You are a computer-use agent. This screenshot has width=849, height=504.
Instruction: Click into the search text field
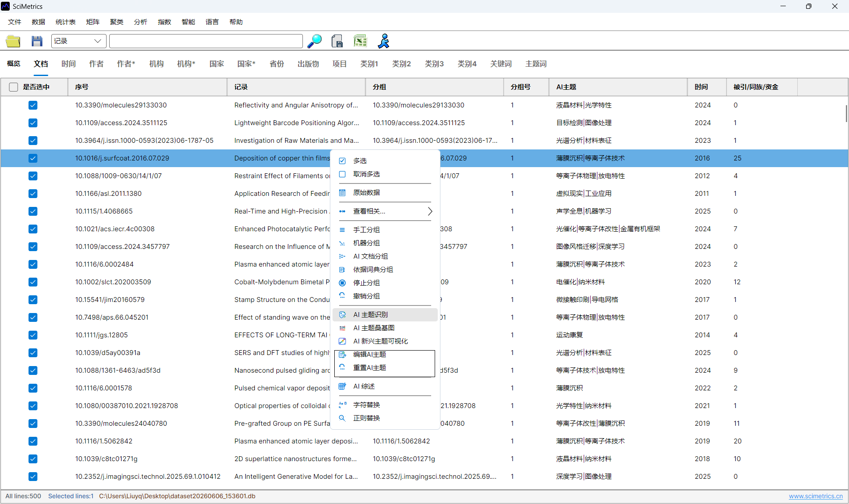click(x=206, y=41)
